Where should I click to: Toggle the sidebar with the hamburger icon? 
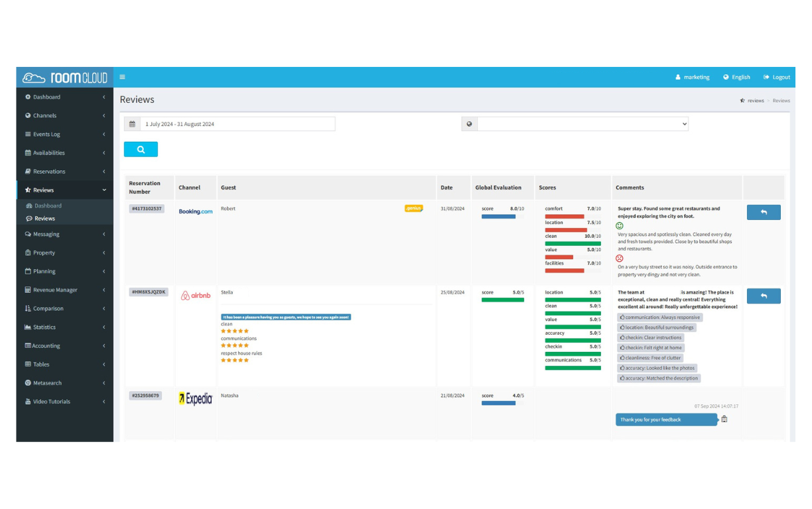122,77
